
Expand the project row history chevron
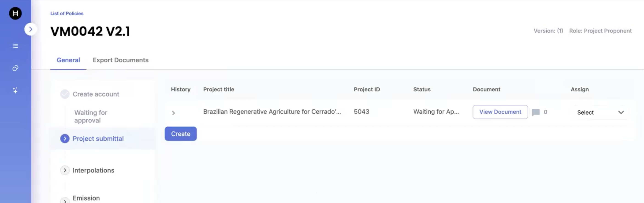point(173,113)
